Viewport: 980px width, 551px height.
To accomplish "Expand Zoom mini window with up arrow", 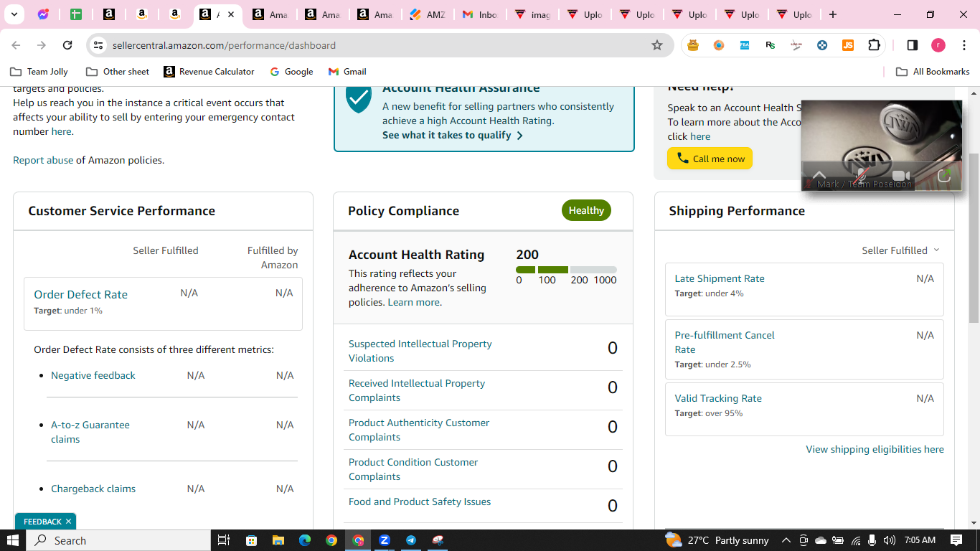I will click(819, 175).
